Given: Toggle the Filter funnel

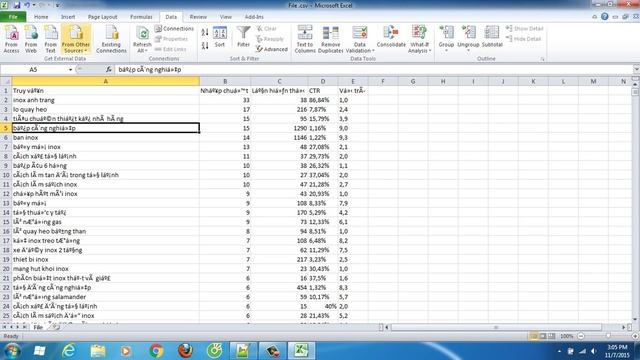Looking at the screenshot, I should coord(243,37).
